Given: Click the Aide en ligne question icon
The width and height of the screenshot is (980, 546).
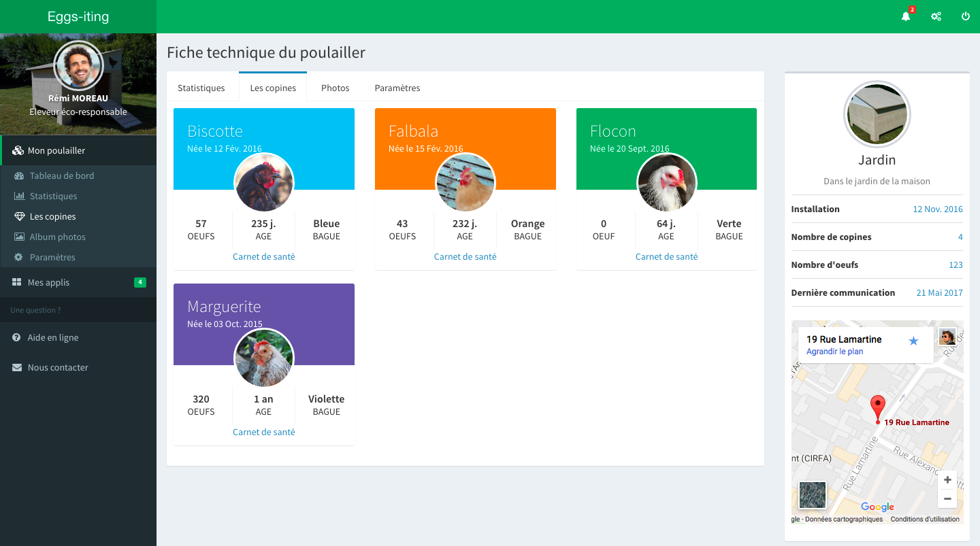Looking at the screenshot, I should 17,337.
